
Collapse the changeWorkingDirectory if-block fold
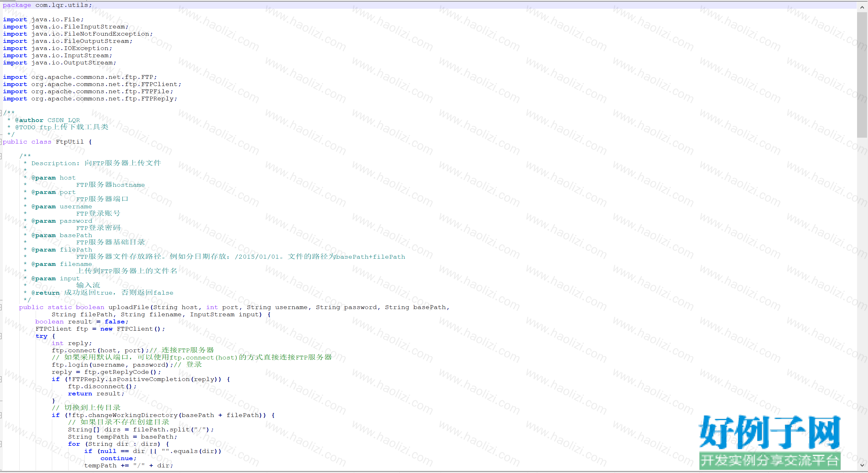[x=1, y=415]
